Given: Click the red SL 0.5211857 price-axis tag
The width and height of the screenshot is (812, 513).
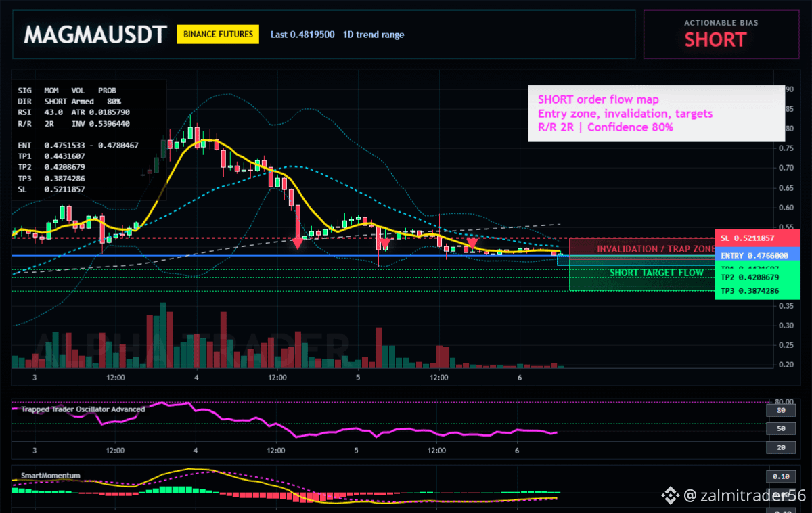Looking at the screenshot, I should (757, 239).
